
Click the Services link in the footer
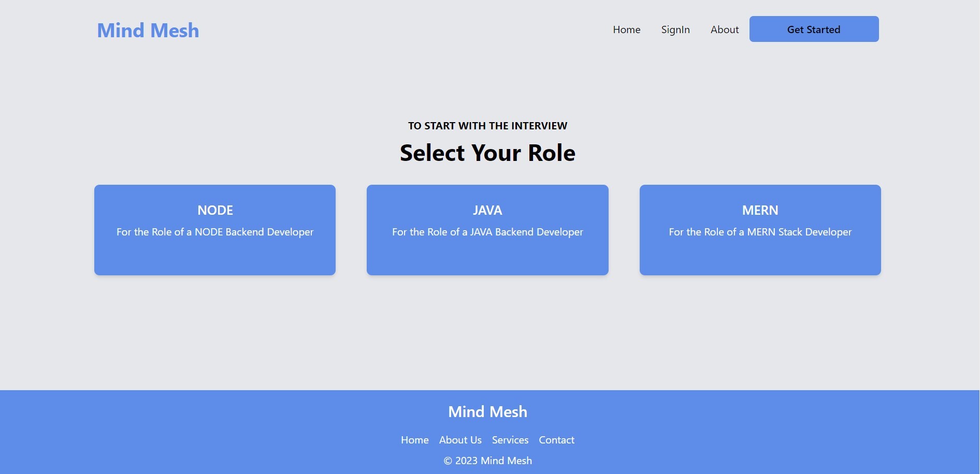[510, 440]
